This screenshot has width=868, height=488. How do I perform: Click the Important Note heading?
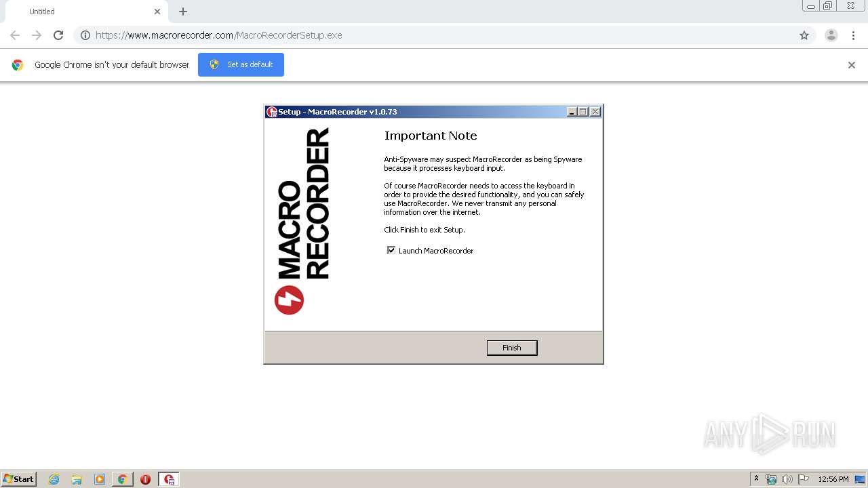point(431,136)
